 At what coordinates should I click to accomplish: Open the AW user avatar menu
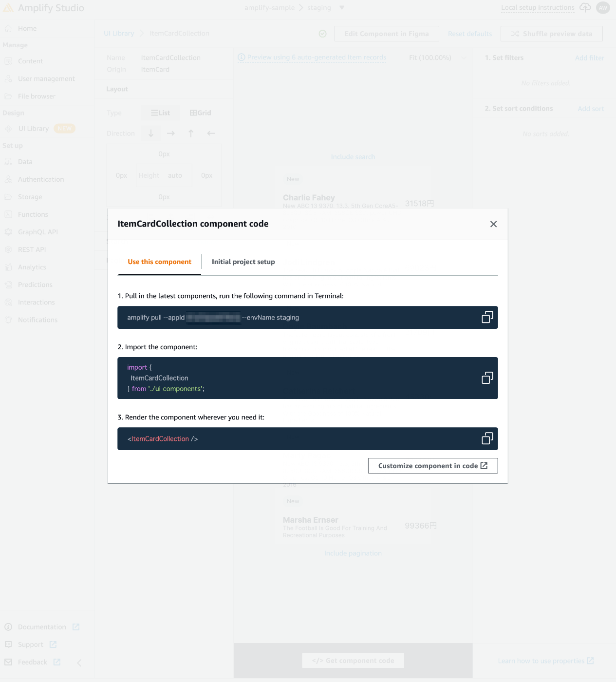603,8
